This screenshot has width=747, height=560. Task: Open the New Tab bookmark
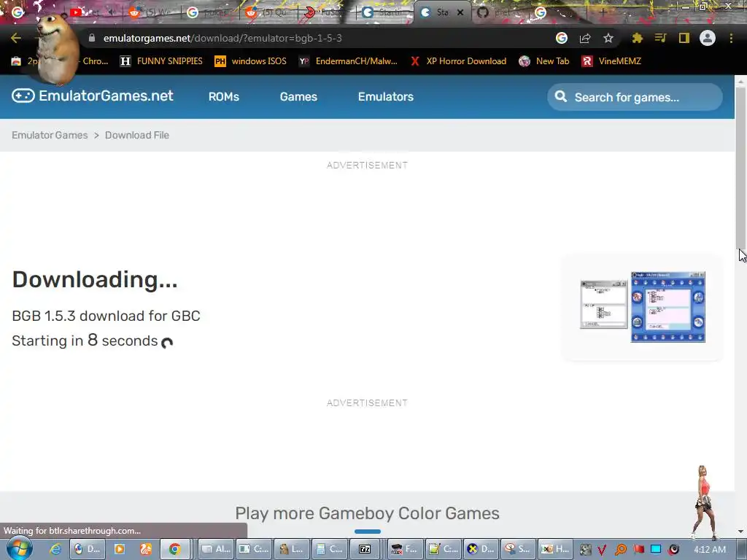(x=544, y=61)
